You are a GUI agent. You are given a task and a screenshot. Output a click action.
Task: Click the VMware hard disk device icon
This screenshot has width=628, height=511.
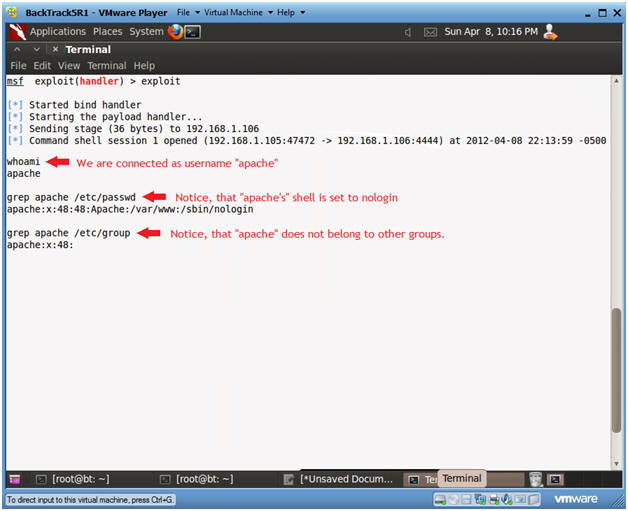point(440,499)
